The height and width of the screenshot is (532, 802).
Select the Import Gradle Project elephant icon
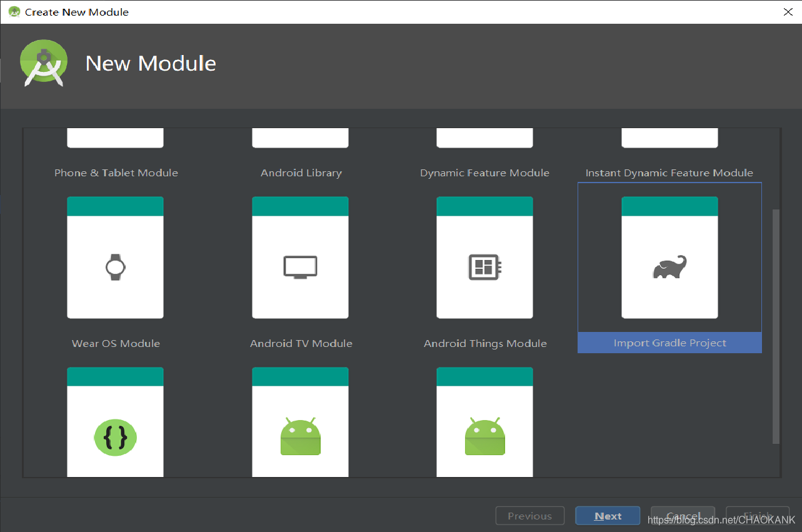(x=669, y=267)
